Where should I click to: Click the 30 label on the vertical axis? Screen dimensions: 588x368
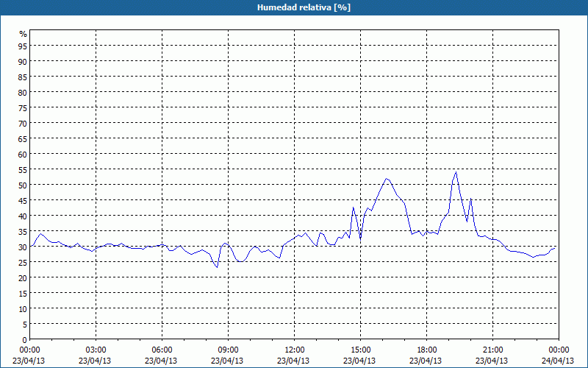(23, 247)
